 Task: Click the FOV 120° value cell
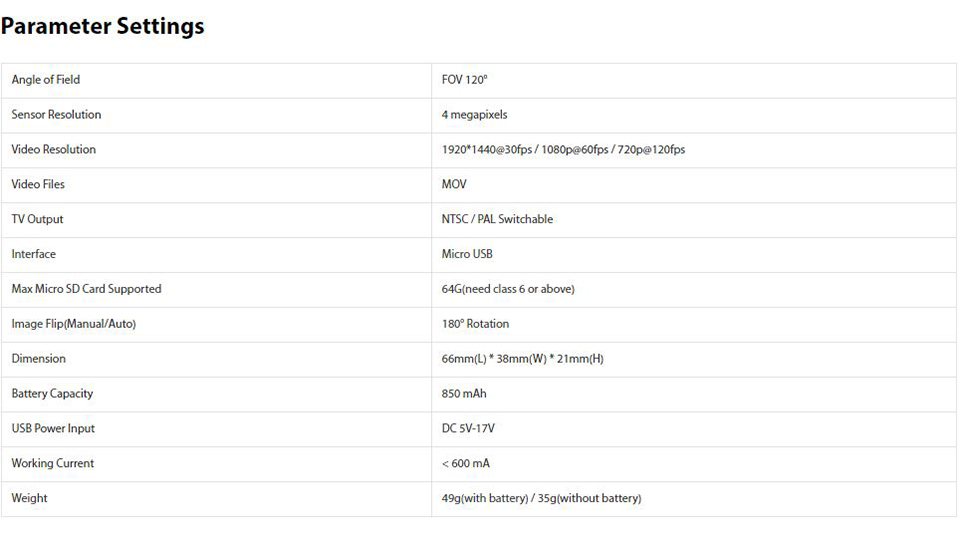(x=465, y=80)
